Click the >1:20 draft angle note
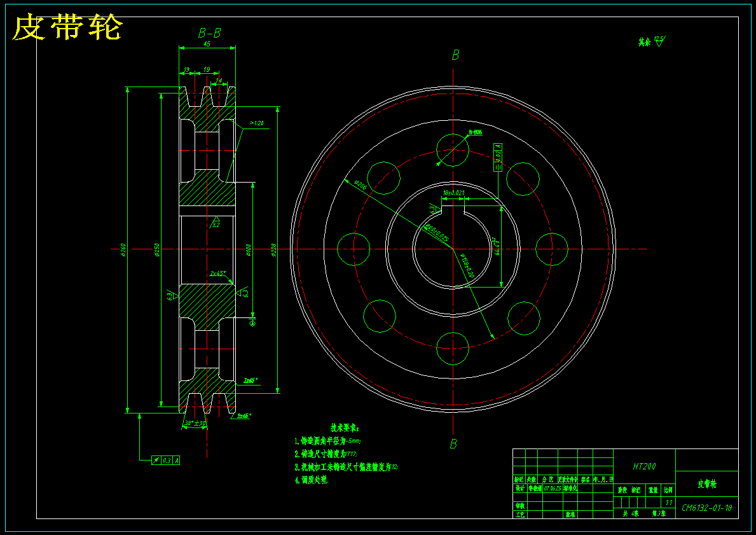 pyautogui.click(x=256, y=123)
